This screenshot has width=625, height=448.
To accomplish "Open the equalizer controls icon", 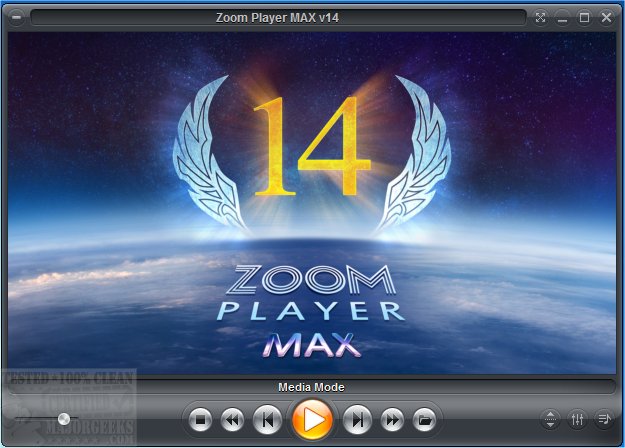I will [577, 419].
